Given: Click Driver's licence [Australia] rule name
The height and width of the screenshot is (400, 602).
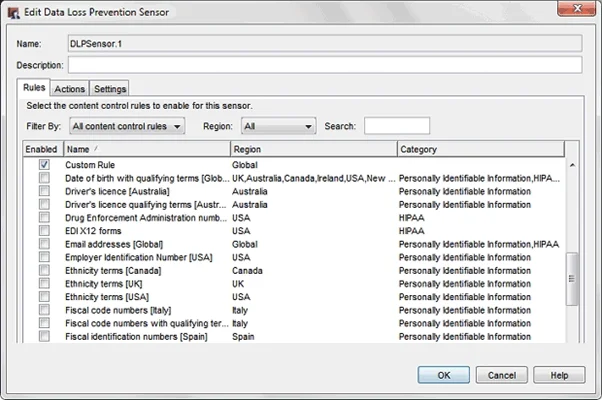Looking at the screenshot, I should click(x=117, y=191).
